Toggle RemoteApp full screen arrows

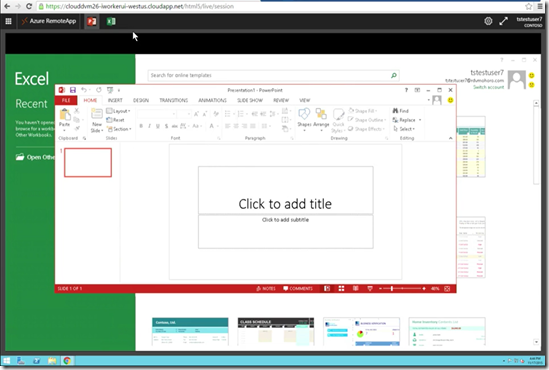(x=503, y=21)
